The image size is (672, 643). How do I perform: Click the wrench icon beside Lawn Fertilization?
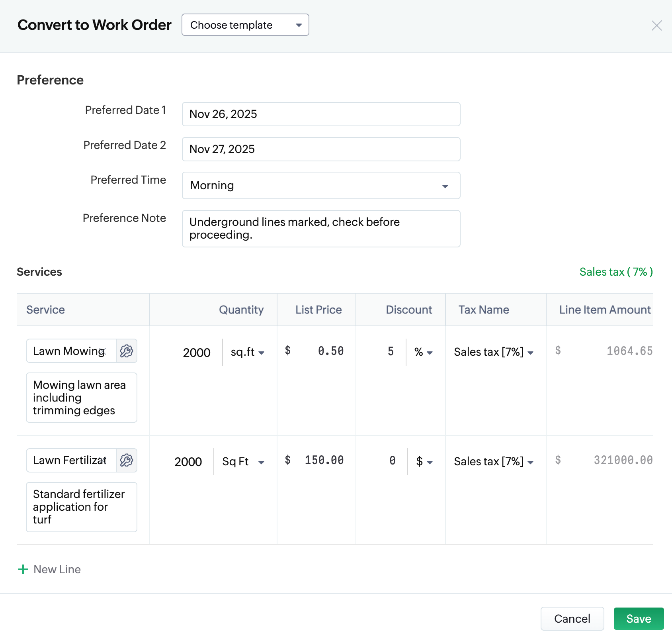(x=127, y=461)
